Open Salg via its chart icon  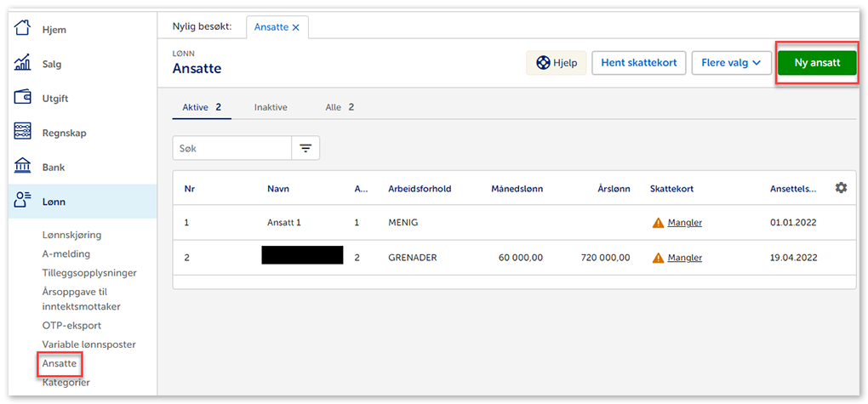[23, 64]
